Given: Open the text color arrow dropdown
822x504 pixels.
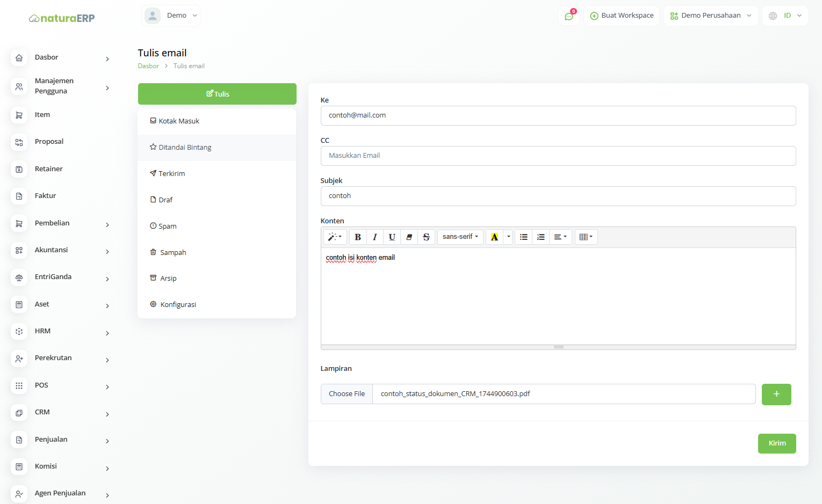Looking at the screenshot, I should [508, 237].
